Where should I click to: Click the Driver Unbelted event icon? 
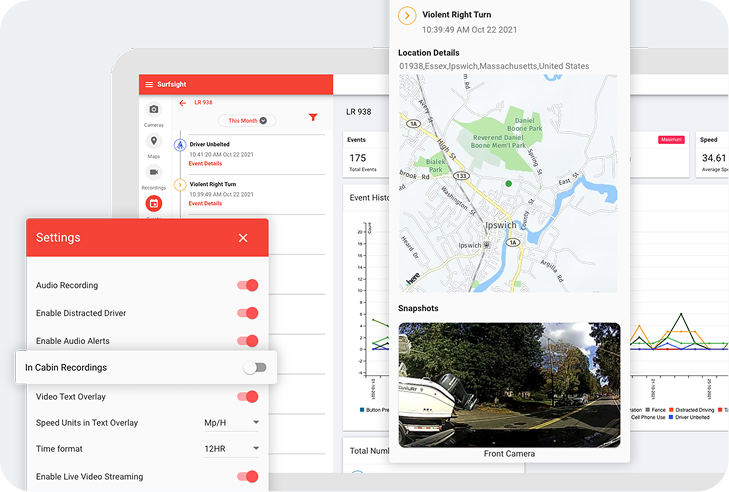[180, 145]
